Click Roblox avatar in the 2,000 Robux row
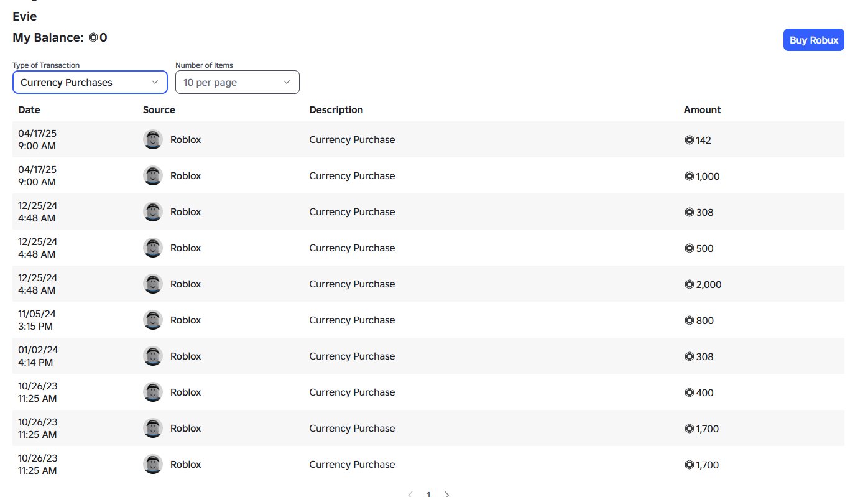Viewport: 868px width, 497px height. click(153, 284)
